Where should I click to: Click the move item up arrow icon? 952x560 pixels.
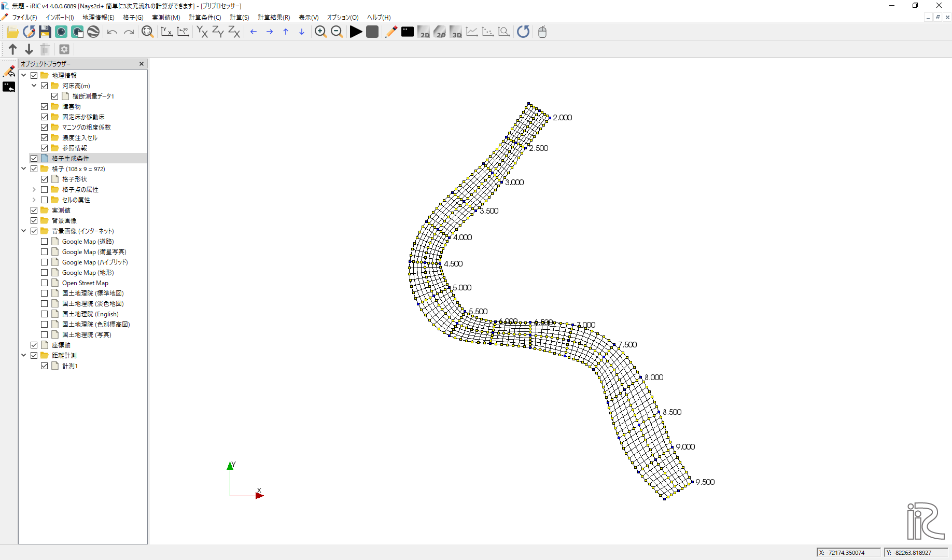[13, 49]
